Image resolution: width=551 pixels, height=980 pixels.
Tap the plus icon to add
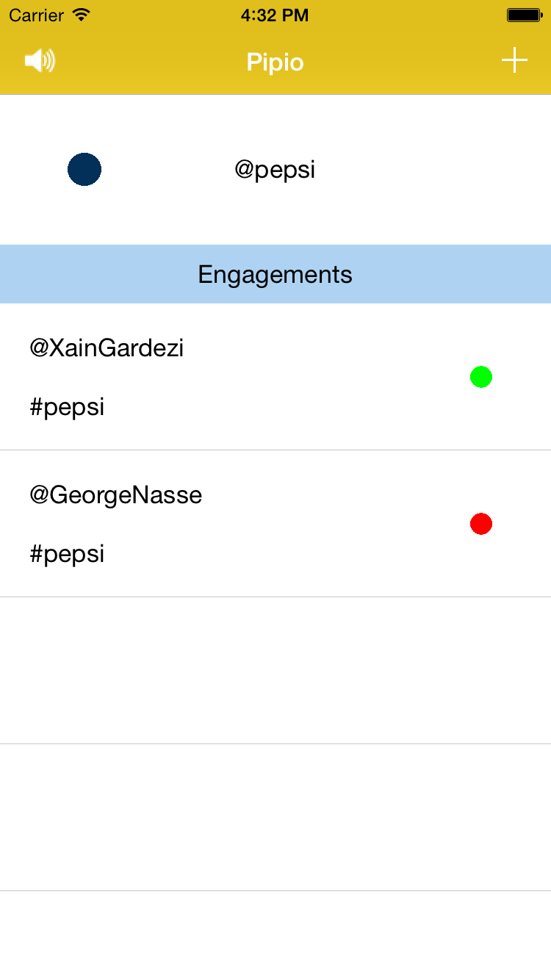click(x=514, y=60)
